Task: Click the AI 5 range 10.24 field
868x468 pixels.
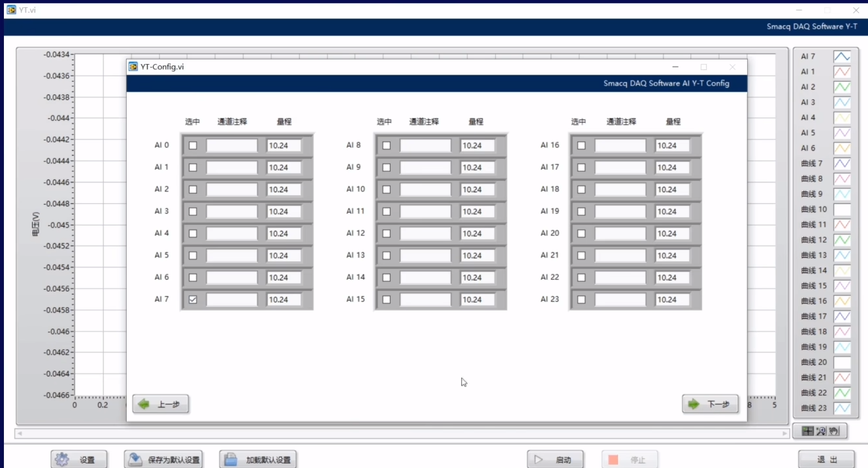Action: pyautogui.click(x=284, y=256)
